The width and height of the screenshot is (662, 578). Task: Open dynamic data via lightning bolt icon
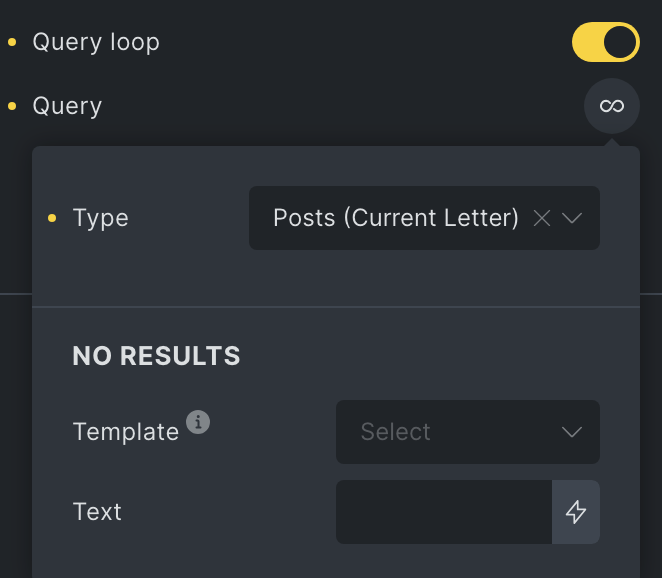pyautogui.click(x=576, y=512)
